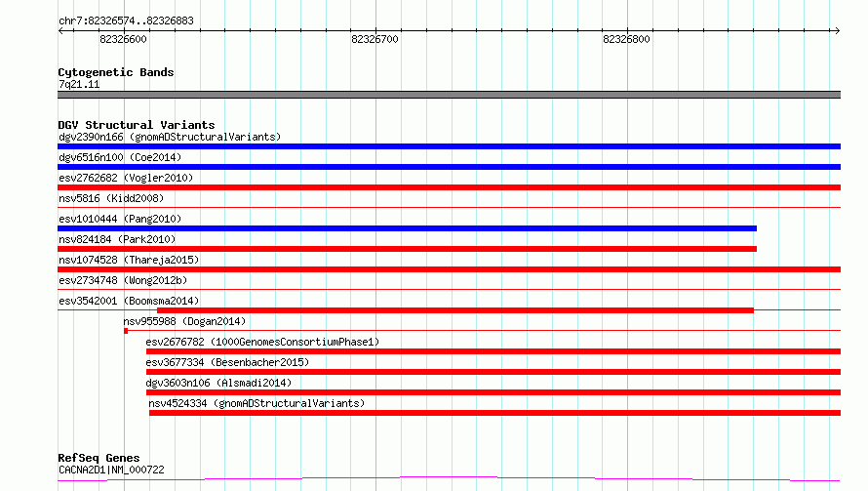Click the thick red bar for esv3542001
The height and width of the screenshot is (491, 868).
[x=455, y=310]
